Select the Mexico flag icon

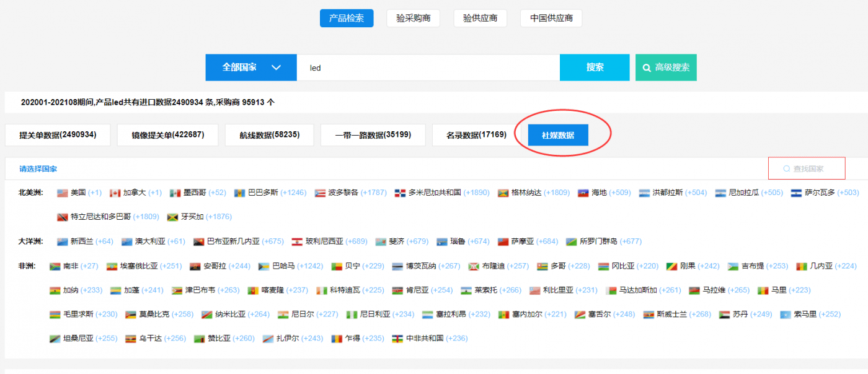(x=177, y=193)
